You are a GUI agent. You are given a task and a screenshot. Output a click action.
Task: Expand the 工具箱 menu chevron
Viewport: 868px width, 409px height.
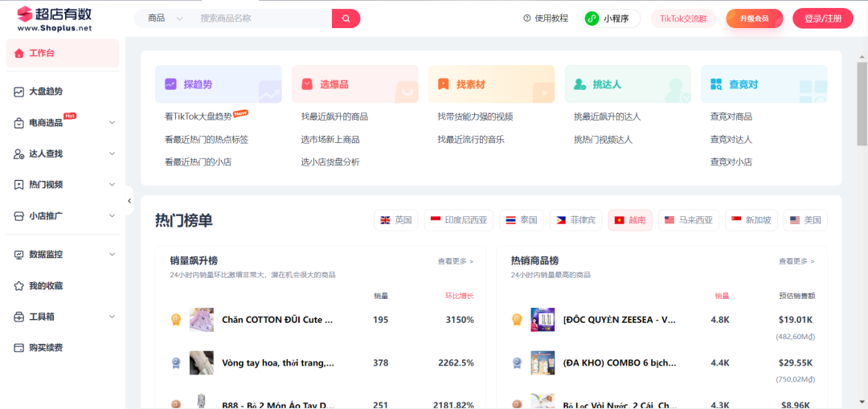112,317
